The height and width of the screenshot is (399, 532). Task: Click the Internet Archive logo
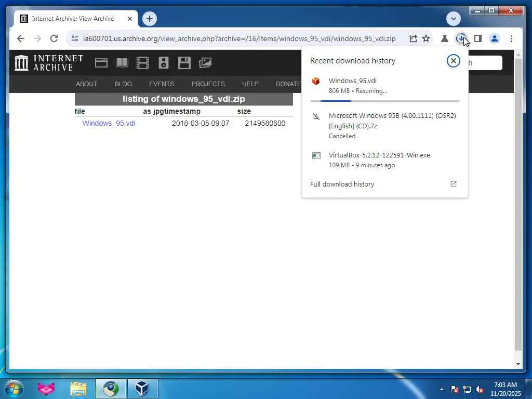click(x=48, y=63)
